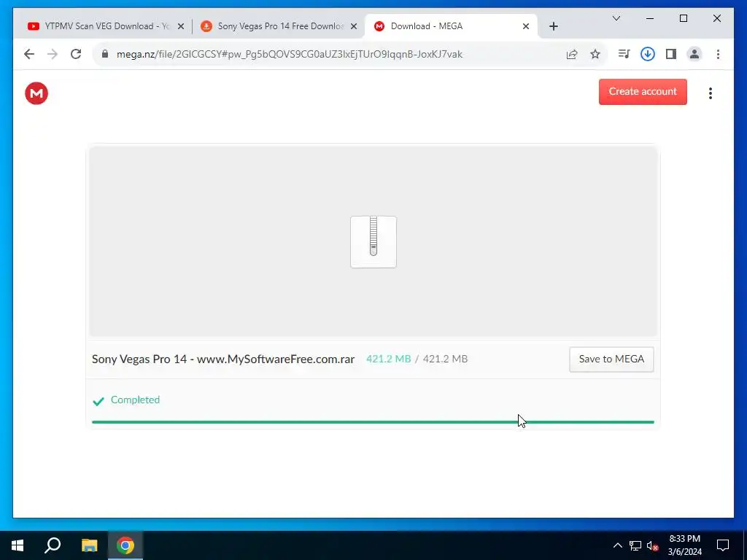This screenshot has width=747, height=560.
Task: Open MEGA page three-dot menu
Action: pyautogui.click(x=710, y=93)
